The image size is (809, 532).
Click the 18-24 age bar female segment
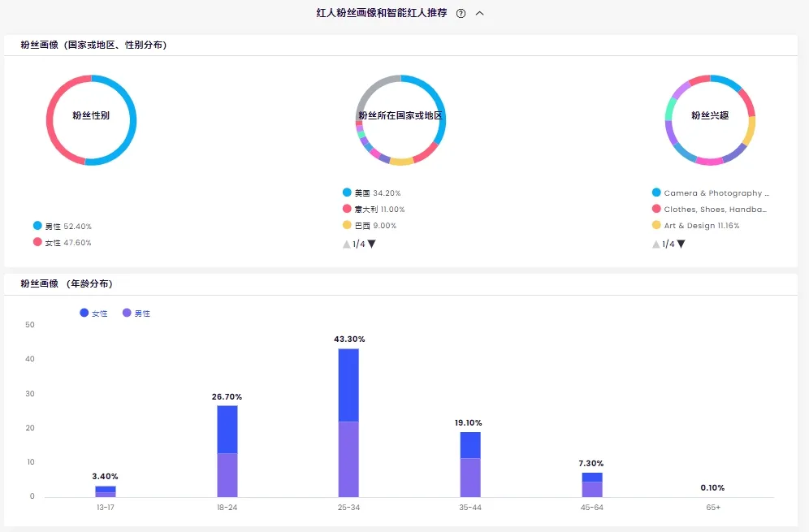tap(227, 430)
